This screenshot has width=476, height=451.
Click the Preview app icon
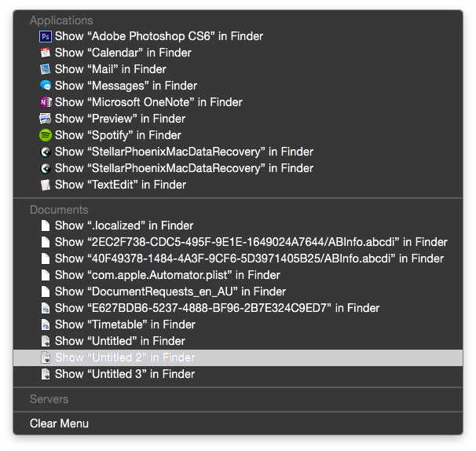click(x=46, y=119)
